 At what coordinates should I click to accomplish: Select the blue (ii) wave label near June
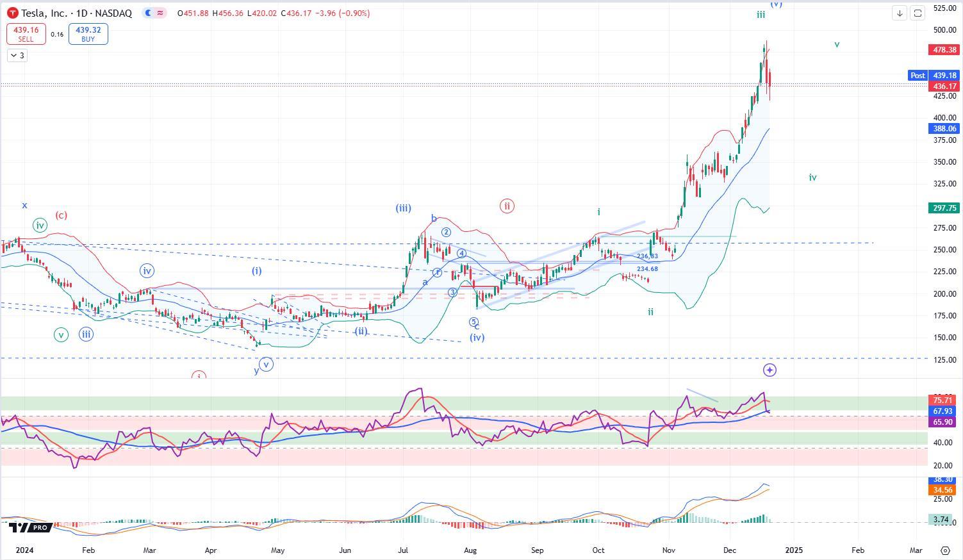361,331
